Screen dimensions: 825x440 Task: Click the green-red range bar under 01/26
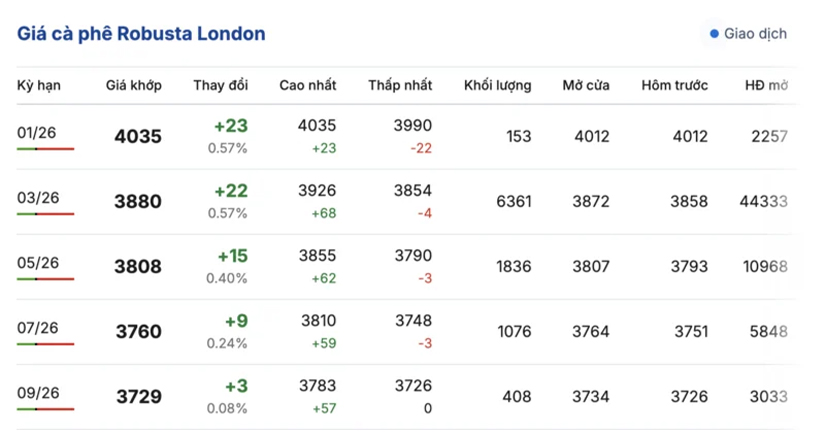tap(45, 148)
